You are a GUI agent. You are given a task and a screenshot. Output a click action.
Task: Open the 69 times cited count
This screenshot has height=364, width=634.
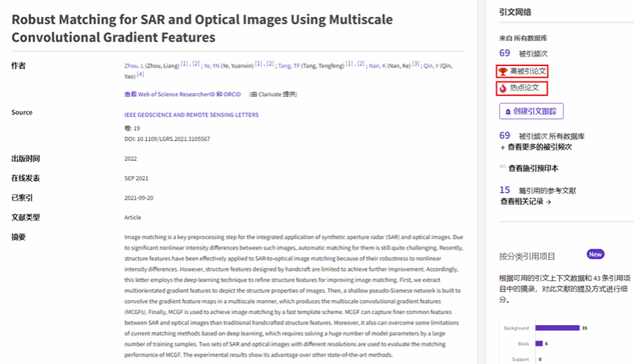coord(504,53)
